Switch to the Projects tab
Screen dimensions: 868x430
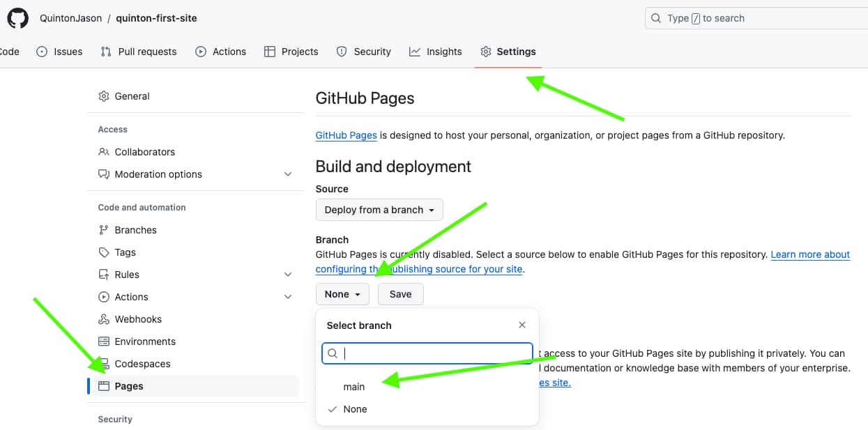coord(291,52)
